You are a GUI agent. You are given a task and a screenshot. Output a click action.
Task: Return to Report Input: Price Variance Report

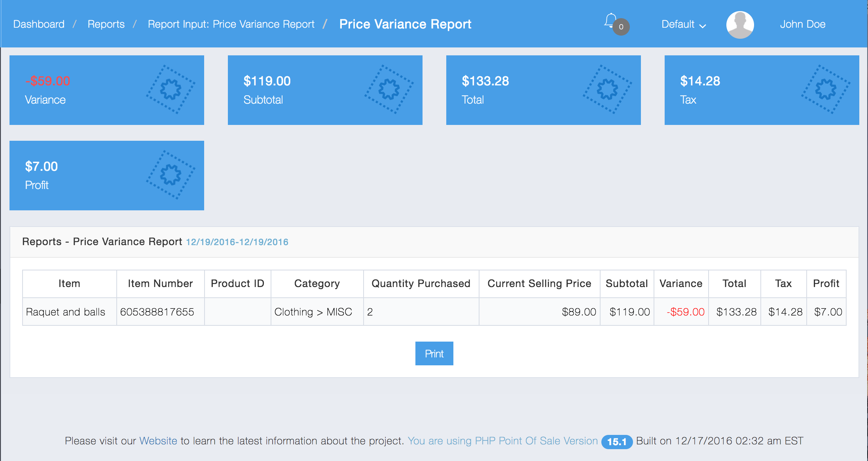tap(231, 25)
